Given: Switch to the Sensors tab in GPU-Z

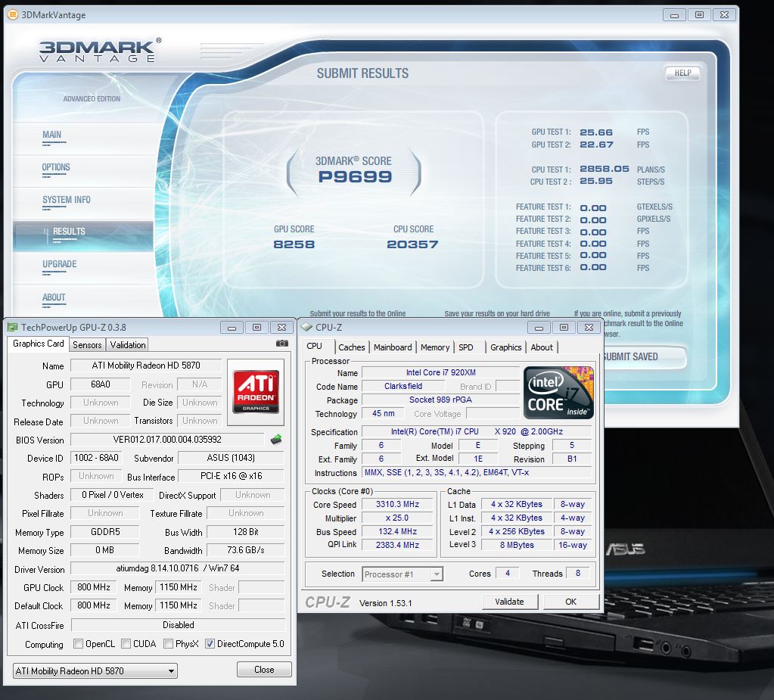Looking at the screenshot, I should [x=87, y=345].
